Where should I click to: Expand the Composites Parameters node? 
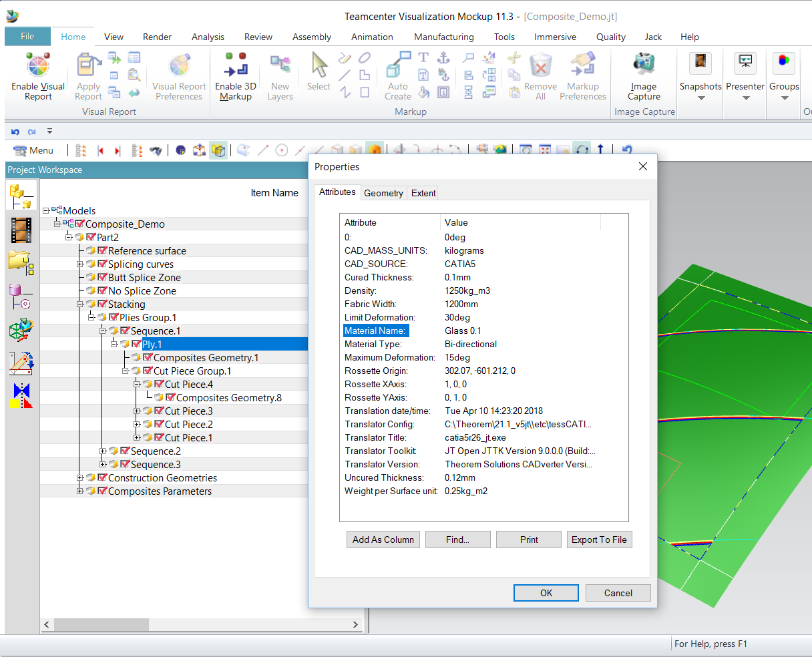coord(80,491)
